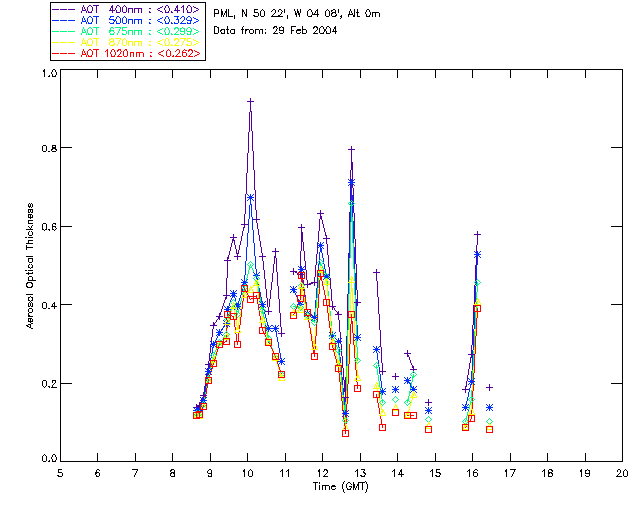Viewport: 640px width, 512px height.
Task: Click the 'Time (GMT)' x-axis label
Action: (x=340, y=486)
